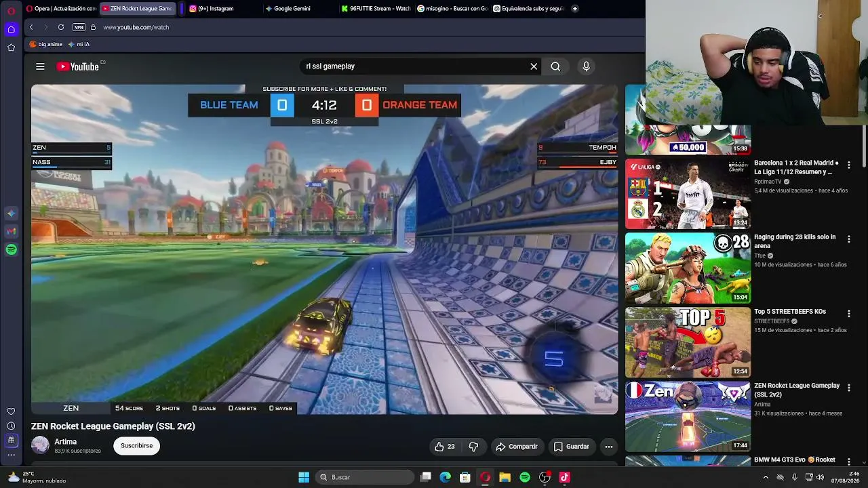Viewport: 868px width, 488px height.
Task: Play the Top 5 STREETBEEFS KOs thumbnail
Action: tap(688, 342)
